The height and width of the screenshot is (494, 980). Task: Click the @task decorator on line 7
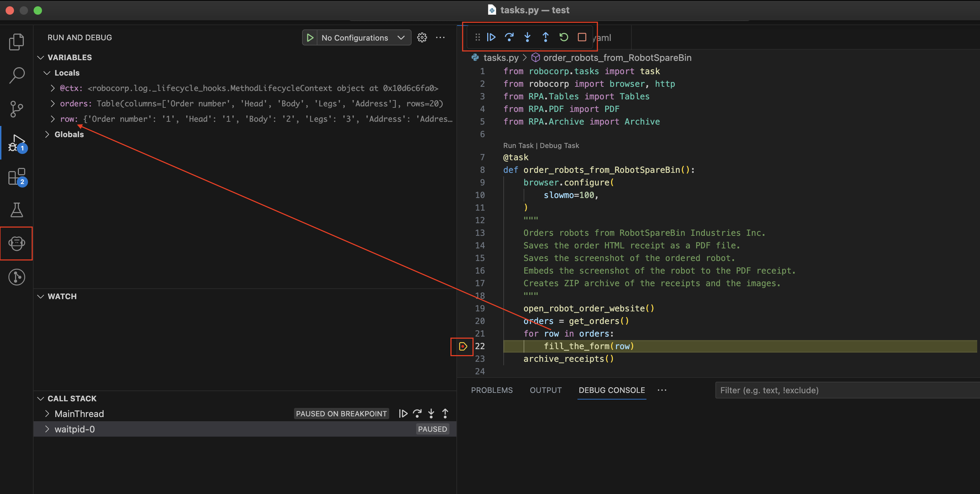click(516, 157)
